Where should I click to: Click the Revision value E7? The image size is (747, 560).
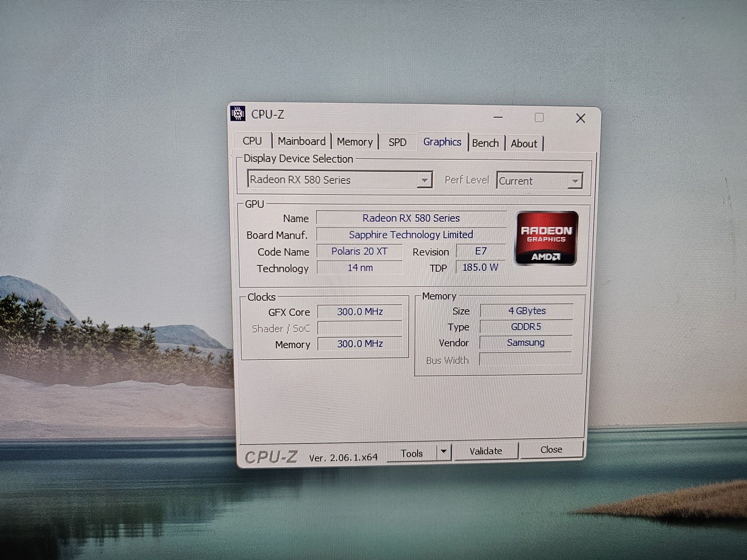[x=481, y=251]
